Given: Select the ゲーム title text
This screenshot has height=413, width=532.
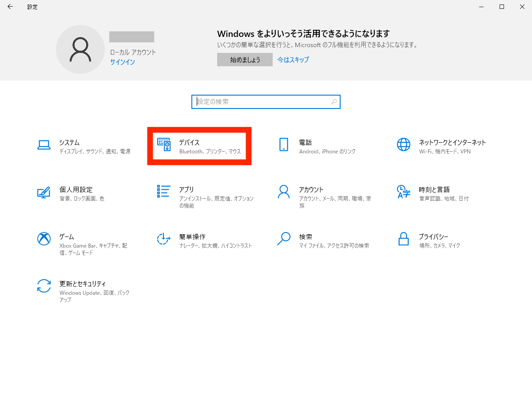Looking at the screenshot, I should (x=67, y=237).
